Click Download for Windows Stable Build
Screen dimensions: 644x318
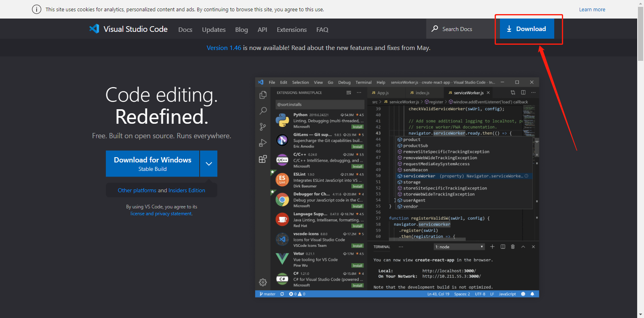click(153, 164)
